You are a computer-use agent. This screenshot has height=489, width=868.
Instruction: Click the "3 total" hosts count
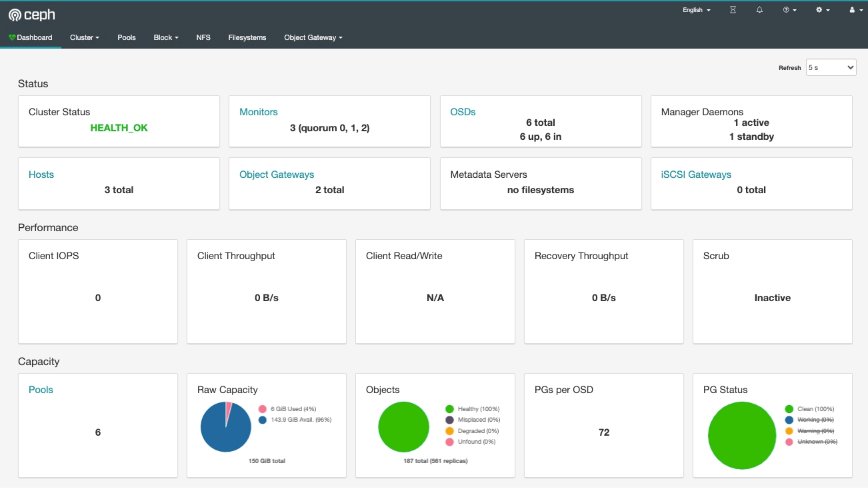click(119, 190)
